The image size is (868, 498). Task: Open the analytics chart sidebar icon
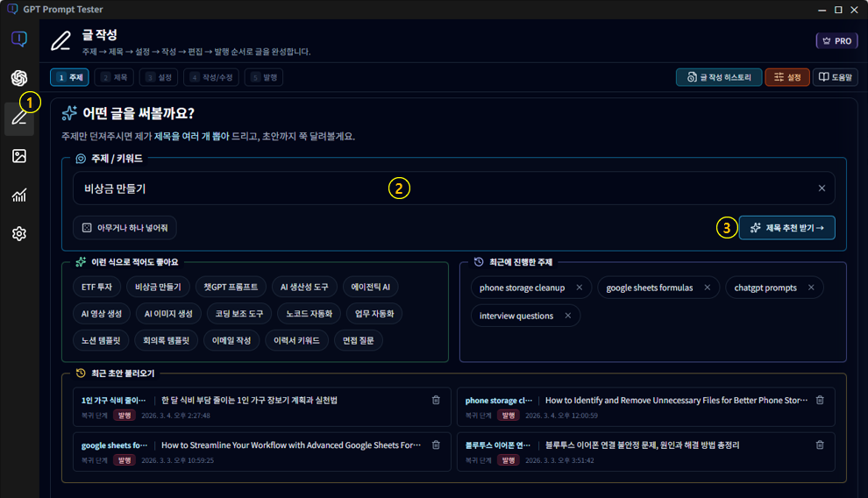tap(18, 195)
